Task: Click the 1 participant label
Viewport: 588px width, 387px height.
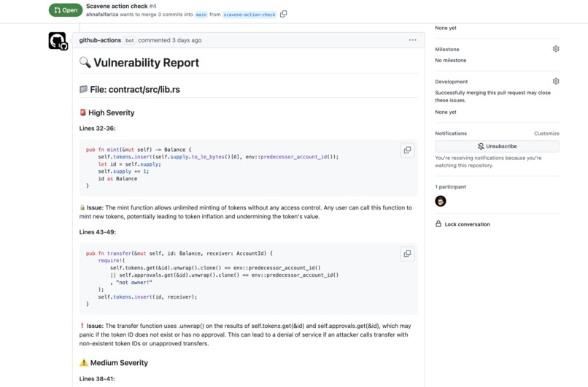Action: tap(450, 186)
